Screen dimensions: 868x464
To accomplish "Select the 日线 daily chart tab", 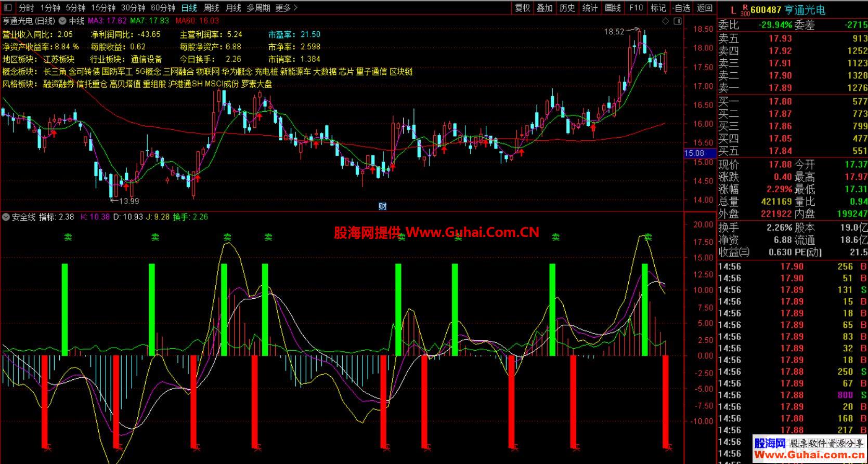I will click(x=189, y=8).
